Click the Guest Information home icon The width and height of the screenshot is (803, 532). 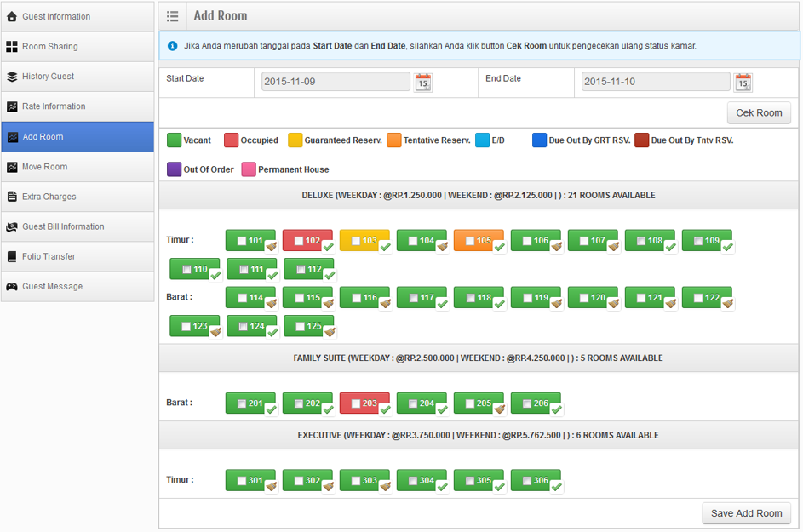[x=12, y=17]
